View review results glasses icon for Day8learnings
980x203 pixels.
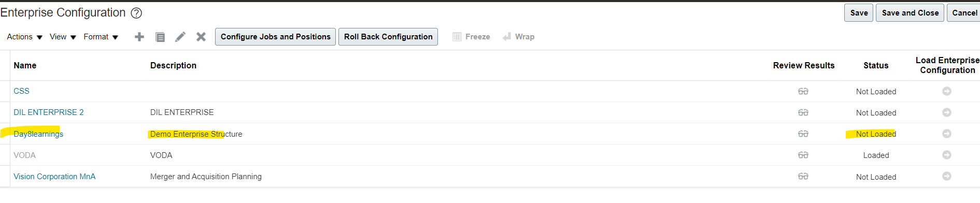[x=803, y=134]
